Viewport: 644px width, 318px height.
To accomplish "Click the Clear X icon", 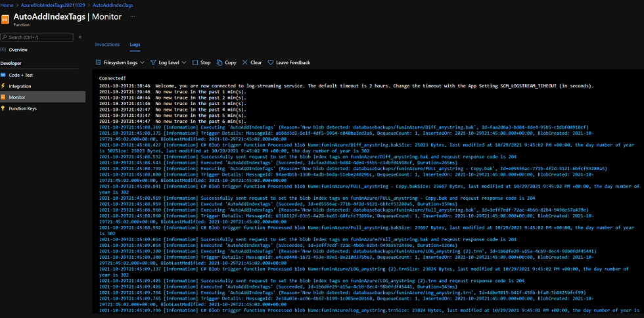I will pyautogui.click(x=244, y=62).
